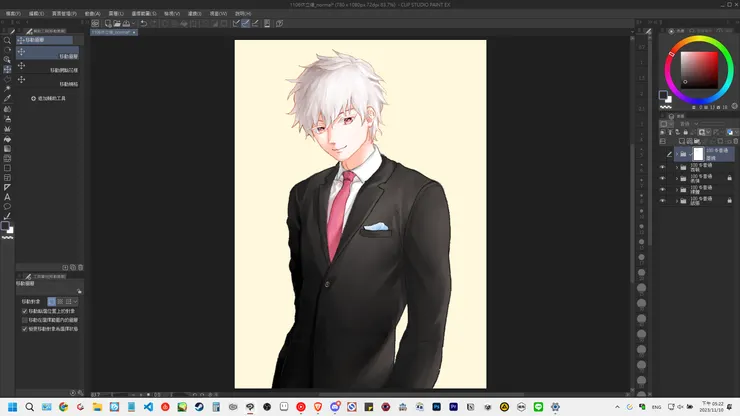Screen dimensions: 740x416
Task: Click the delete sub tool trash icon
Action: point(81,267)
